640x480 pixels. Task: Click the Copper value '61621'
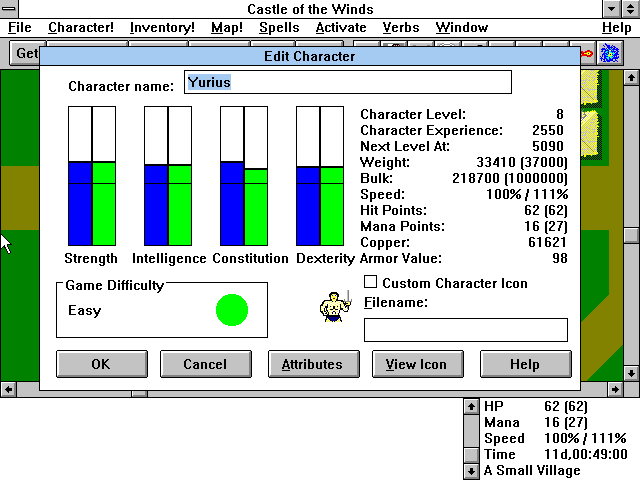(547, 242)
